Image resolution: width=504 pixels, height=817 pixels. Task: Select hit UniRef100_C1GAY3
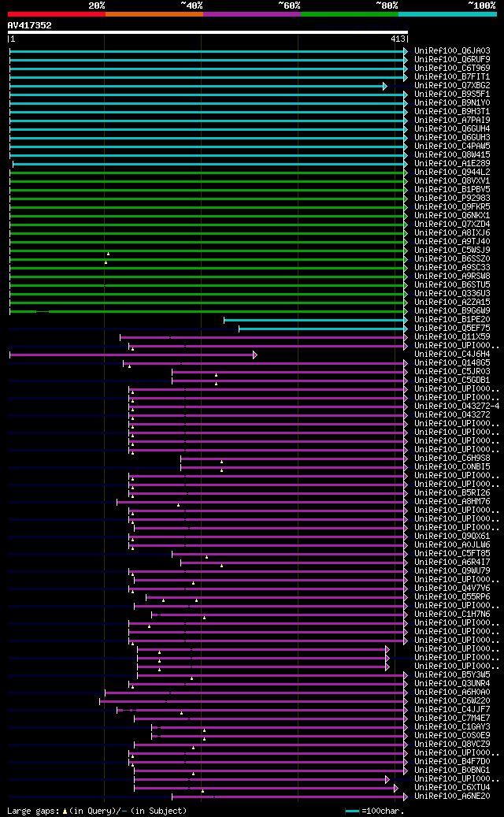[x=452, y=726]
